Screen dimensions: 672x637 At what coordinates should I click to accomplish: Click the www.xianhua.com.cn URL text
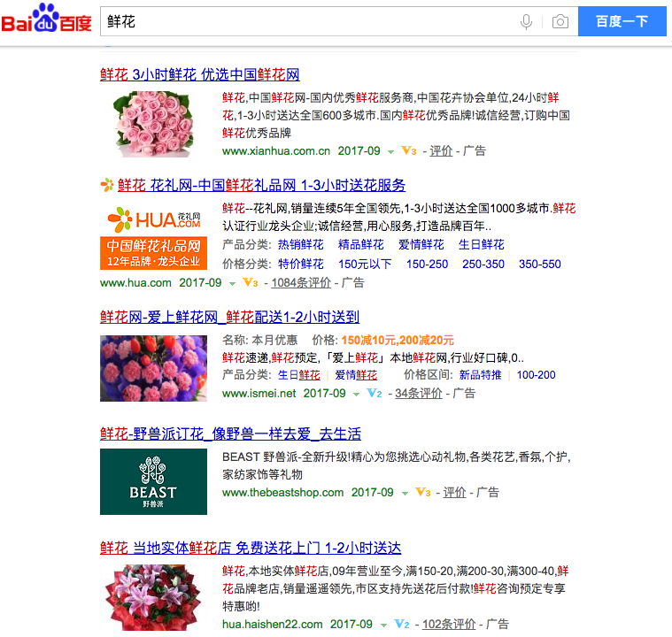276,151
